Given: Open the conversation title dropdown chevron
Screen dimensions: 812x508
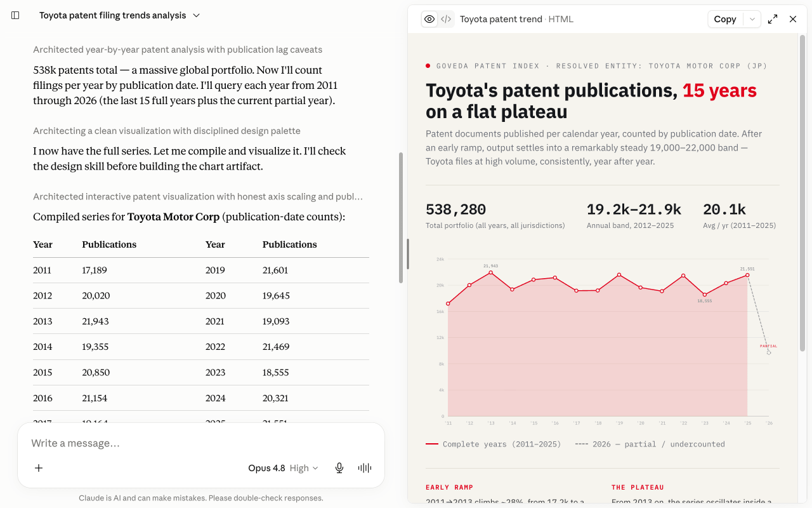Looking at the screenshot, I should 196,15.
